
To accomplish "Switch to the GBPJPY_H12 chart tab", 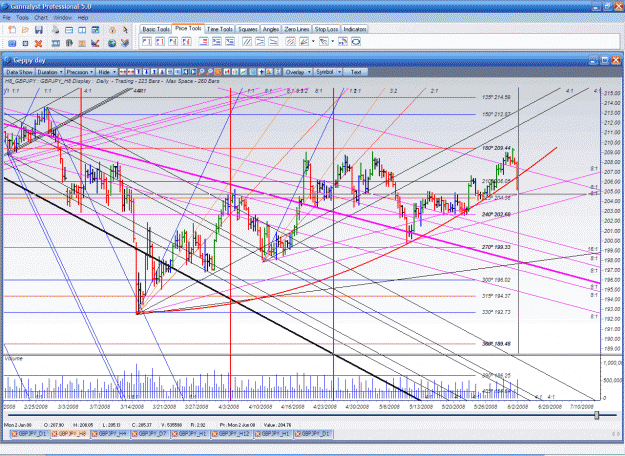I will click(233, 434).
